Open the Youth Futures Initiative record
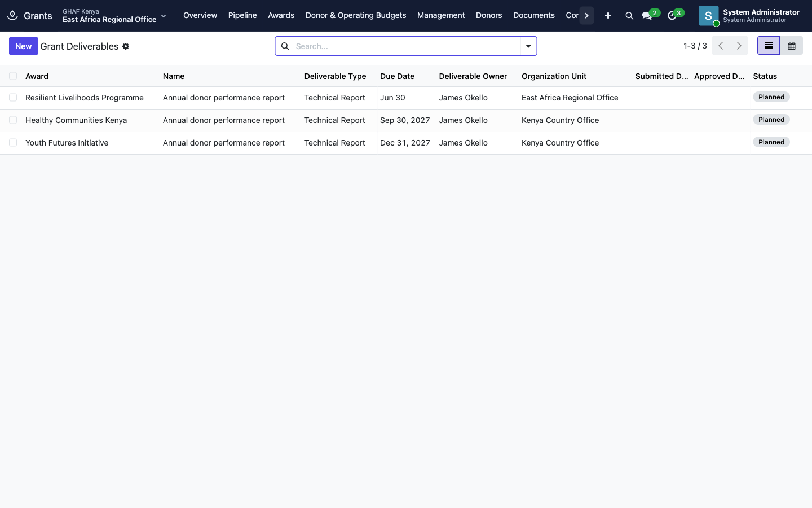Viewport: 812px width, 508px height. (x=67, y=143)
